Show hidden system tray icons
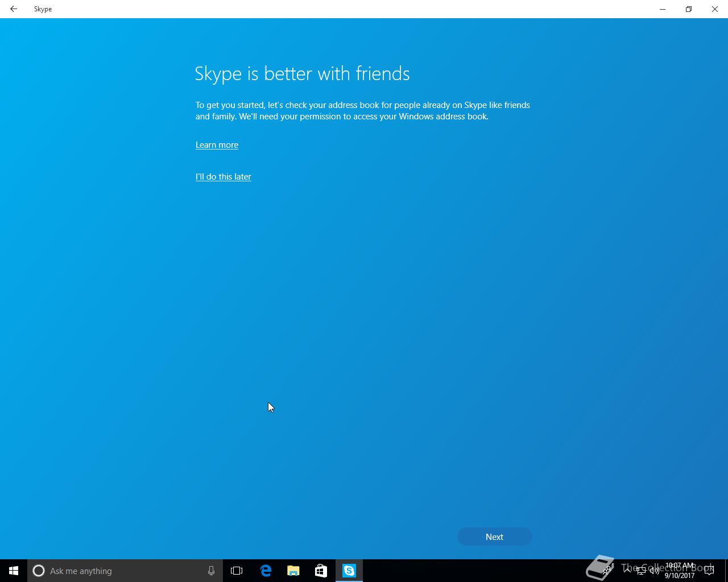Screen dimensions: 728x582 point(627,571)
